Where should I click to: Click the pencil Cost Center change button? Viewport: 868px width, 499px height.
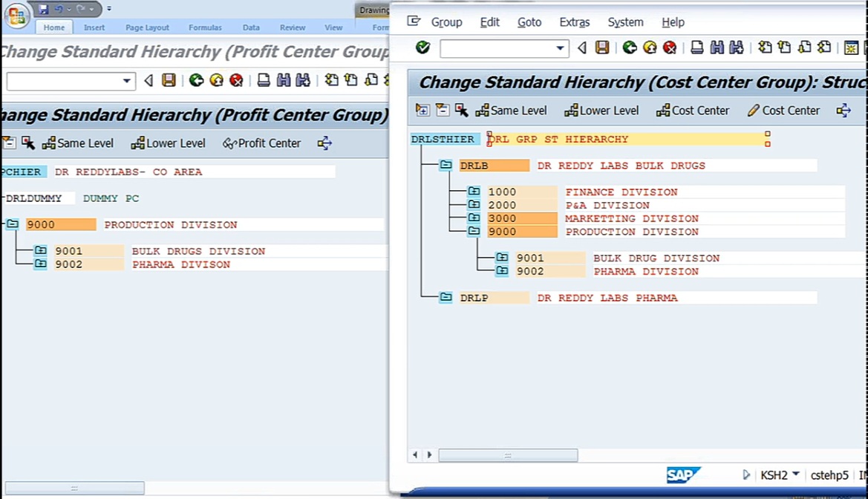point(783,110)
